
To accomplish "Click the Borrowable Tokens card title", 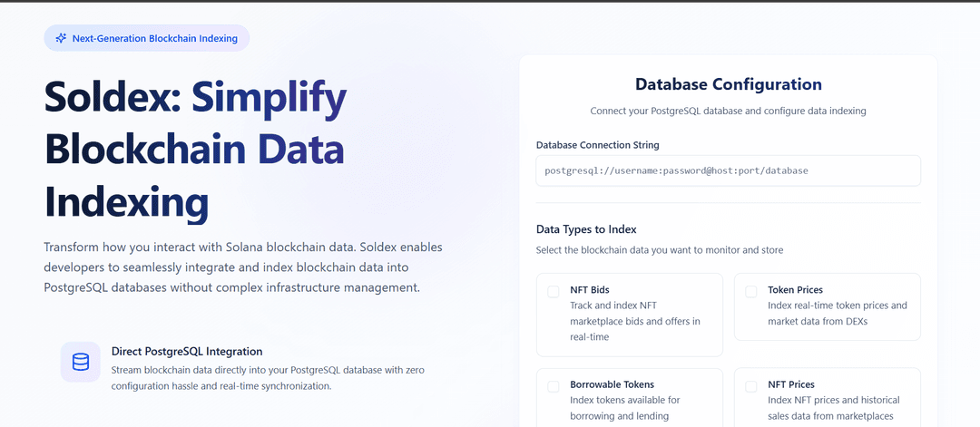I will [x=612, y=384].
